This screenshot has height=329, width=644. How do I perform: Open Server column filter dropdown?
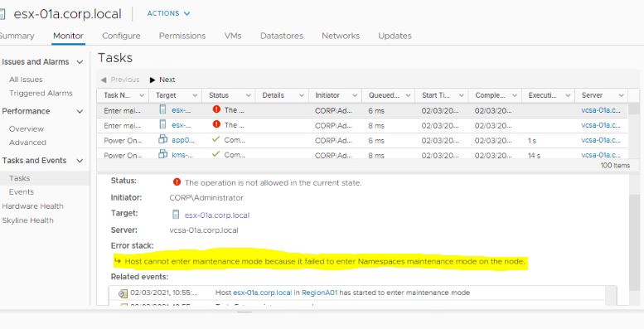click(621, 95)
